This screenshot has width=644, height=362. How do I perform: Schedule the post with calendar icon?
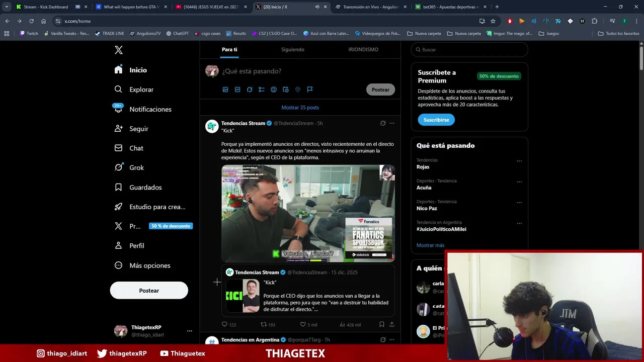(286, 89)
